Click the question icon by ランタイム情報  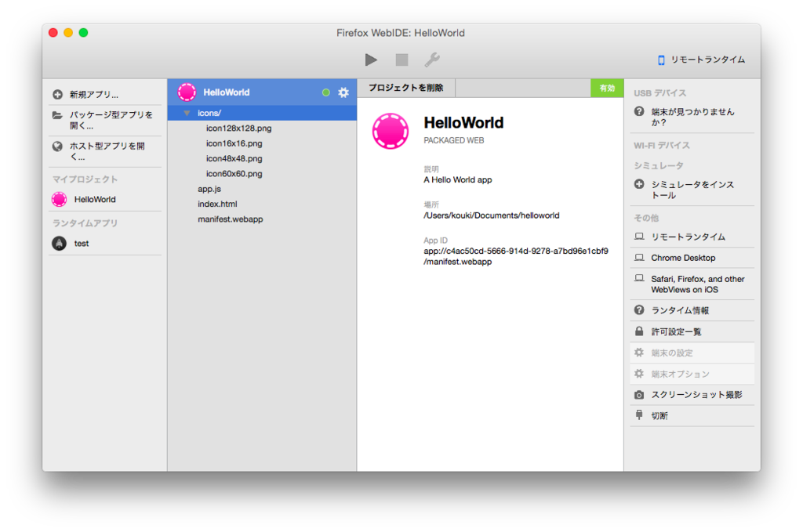click(x=639, y=310)
